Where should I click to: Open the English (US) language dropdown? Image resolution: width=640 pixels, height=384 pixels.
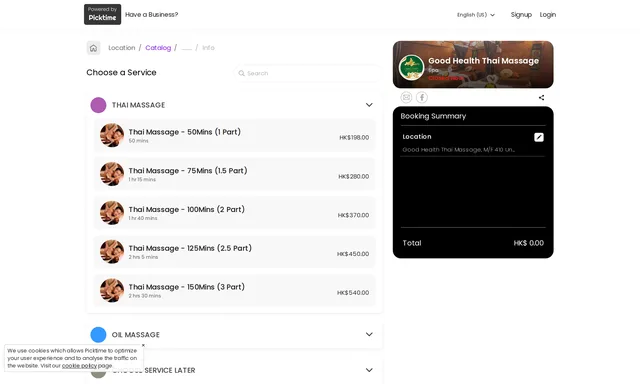476,15
